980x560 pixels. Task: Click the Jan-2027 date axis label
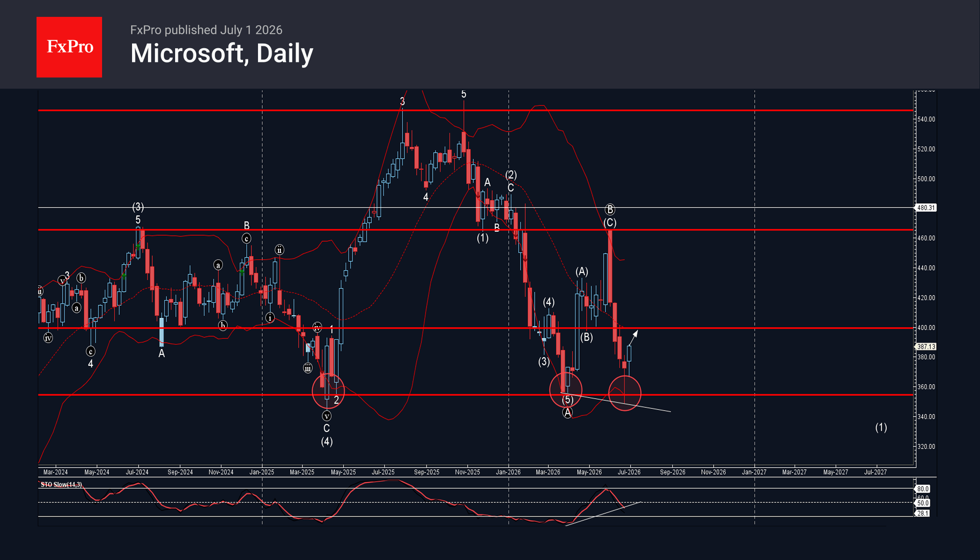pyautogui.click(x=754, y=472)
